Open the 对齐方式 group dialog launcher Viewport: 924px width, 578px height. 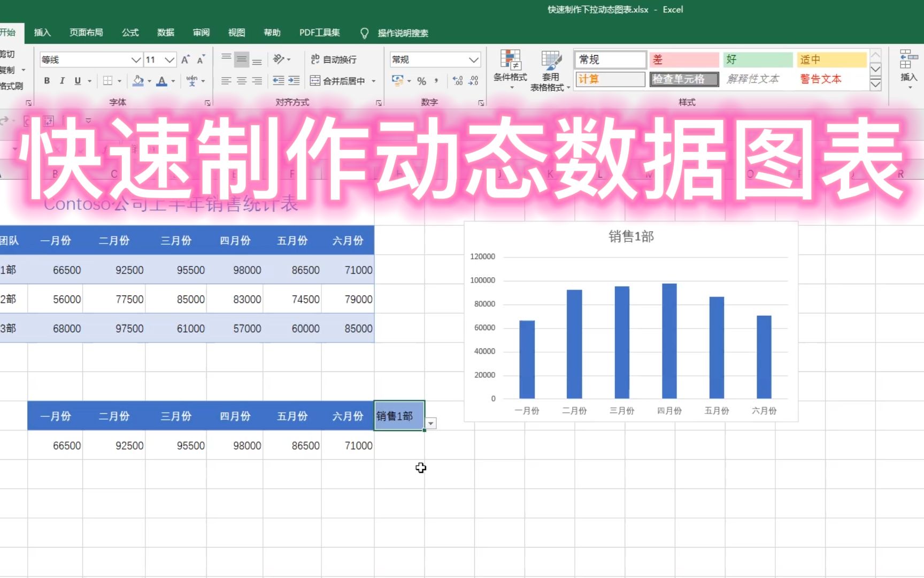click(379, 103)
